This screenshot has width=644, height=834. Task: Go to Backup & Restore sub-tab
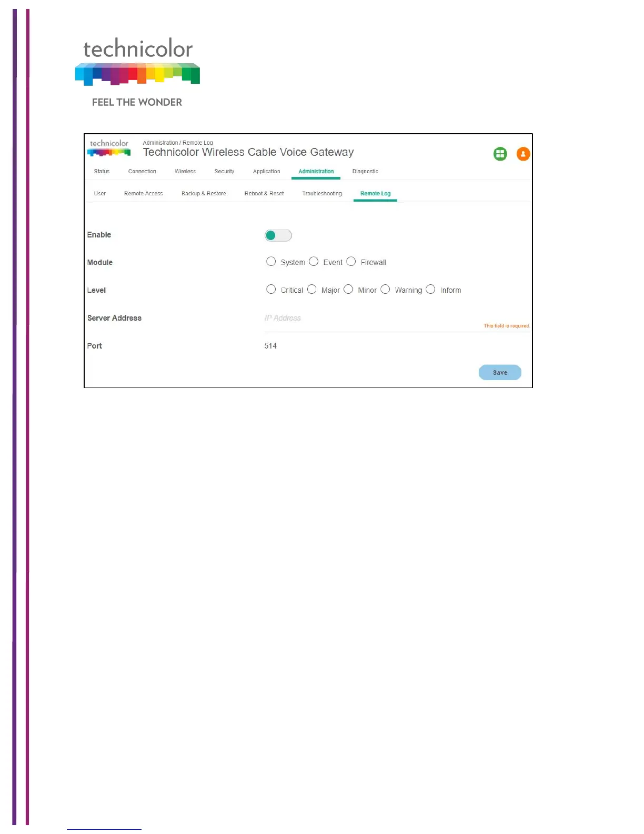(x=204, y=194)
